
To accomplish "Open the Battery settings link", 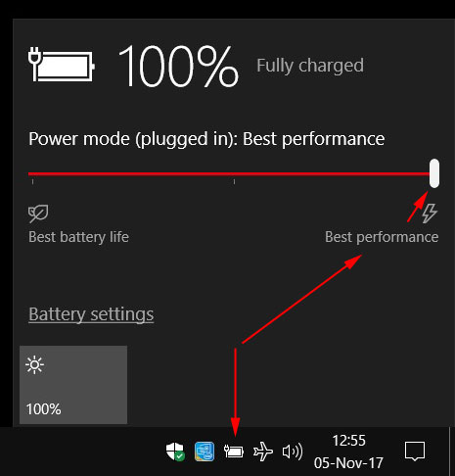I will [91, 314].
